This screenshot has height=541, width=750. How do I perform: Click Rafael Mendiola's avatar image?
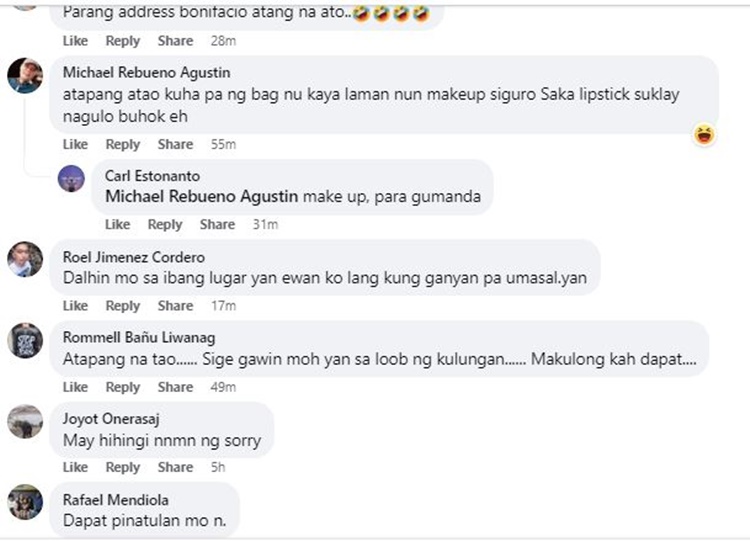tap(24, 502)
